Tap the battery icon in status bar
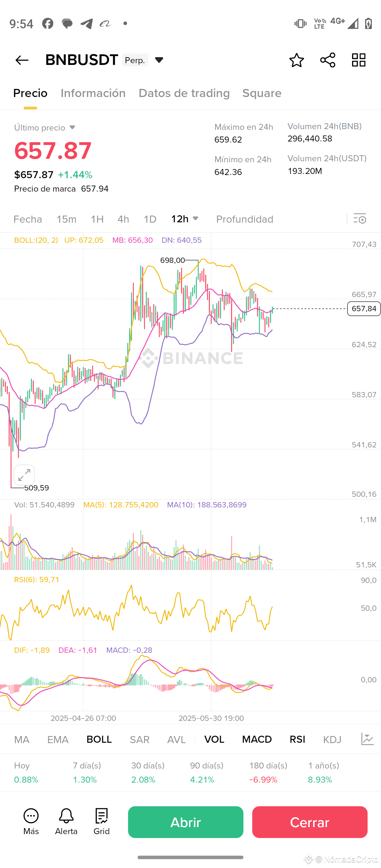 [369, 24]
